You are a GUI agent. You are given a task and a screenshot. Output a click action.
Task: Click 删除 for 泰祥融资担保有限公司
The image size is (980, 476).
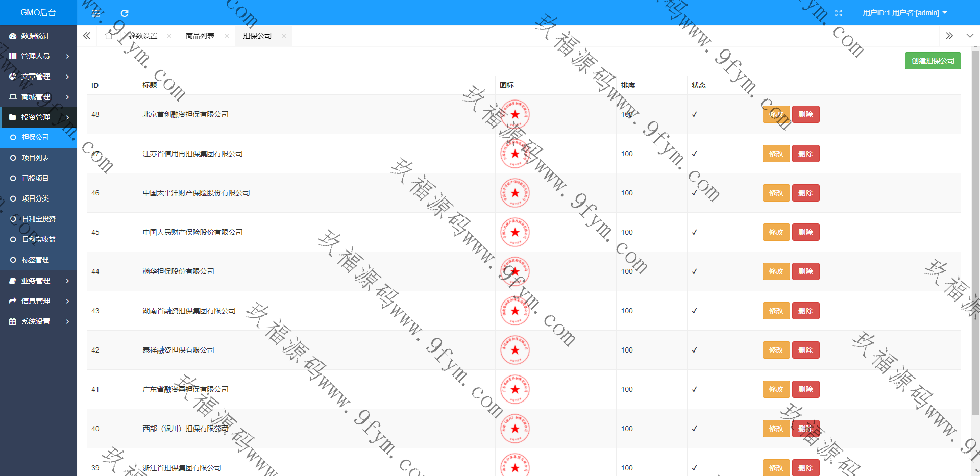click(x=805, y=350)
